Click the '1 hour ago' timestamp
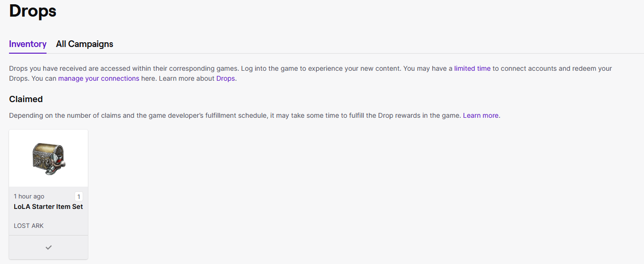This screenshot has height=264, width=644. [29, 197]
